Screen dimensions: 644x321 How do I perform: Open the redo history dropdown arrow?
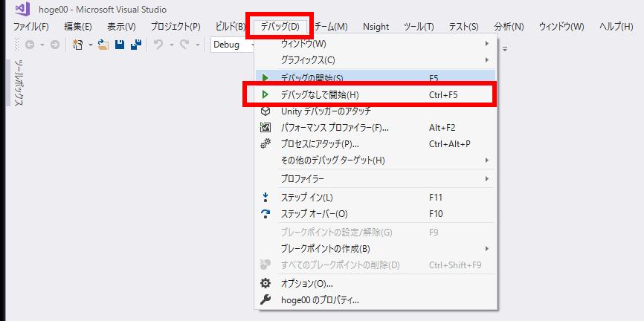(198, 45)
